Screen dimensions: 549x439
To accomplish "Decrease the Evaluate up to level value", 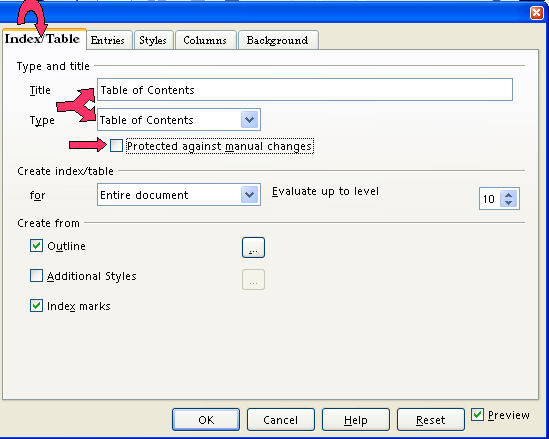I will tap(509, 203).
